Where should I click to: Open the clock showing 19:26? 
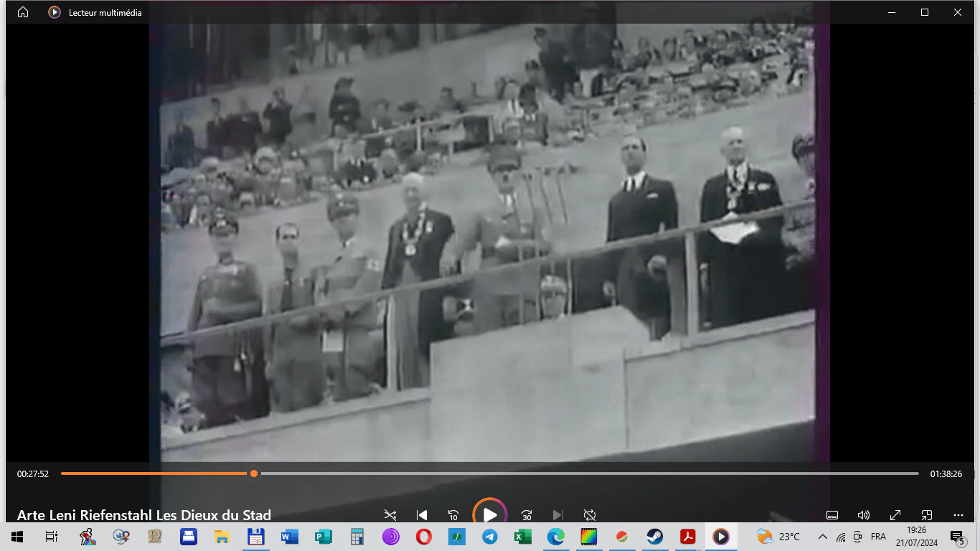(x=917, y=536)
